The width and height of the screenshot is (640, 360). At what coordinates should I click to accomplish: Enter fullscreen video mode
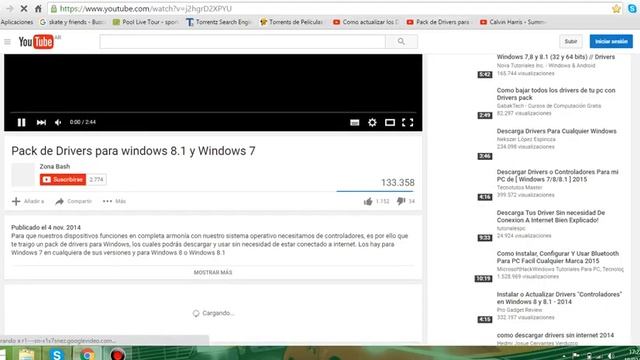pos(407,122)
